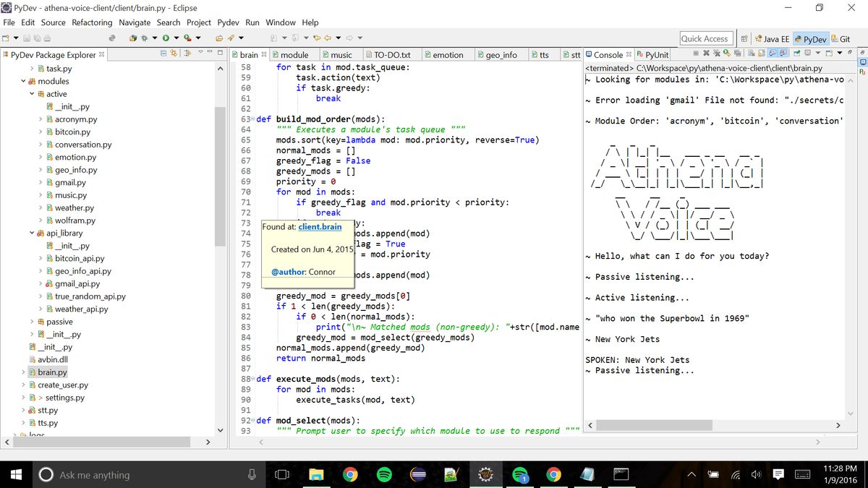Collapse the modules folder
Viewport: 868px width, 488px height.
(x=23, y=81)
